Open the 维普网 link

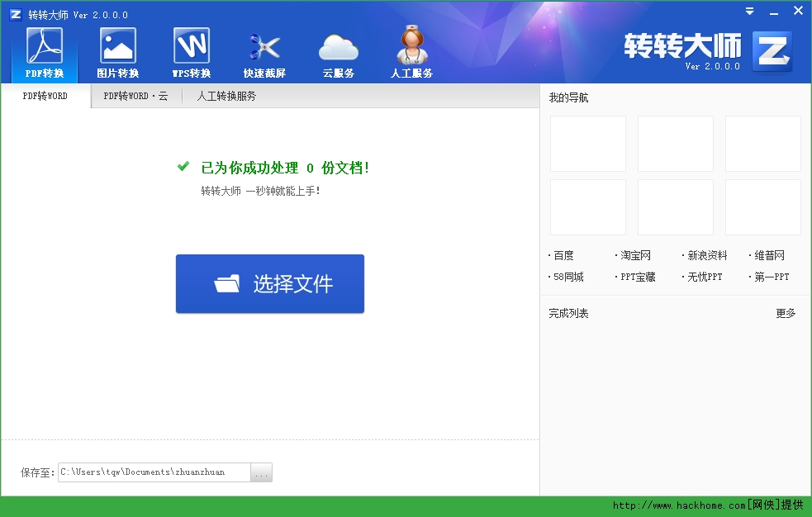769,255
